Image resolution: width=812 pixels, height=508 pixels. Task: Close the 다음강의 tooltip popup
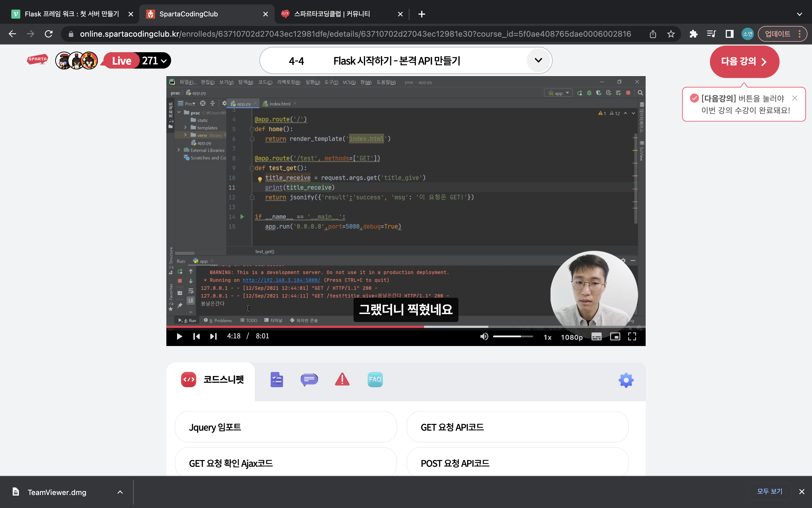[x=795, y=98]
